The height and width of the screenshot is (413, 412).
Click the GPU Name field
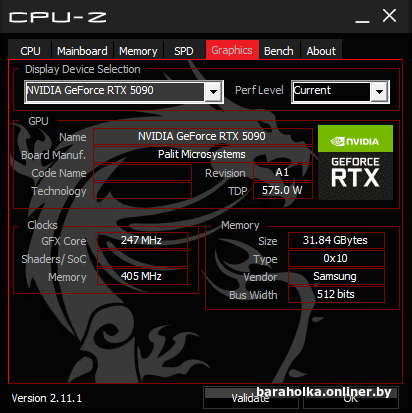203,136
